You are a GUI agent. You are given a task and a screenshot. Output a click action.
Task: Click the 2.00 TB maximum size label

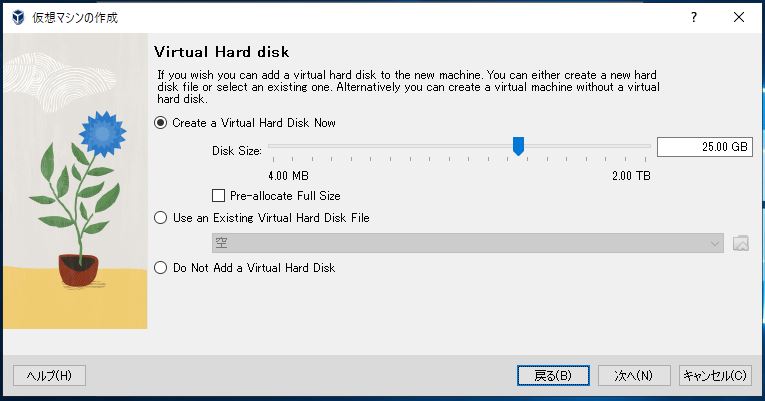click(x=630, y=176)
